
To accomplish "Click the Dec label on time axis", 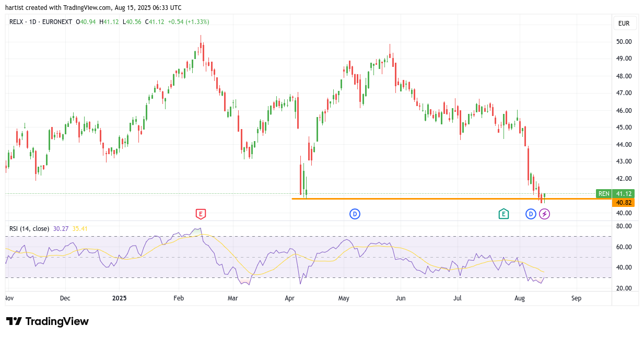I will (x=65, y=298).
